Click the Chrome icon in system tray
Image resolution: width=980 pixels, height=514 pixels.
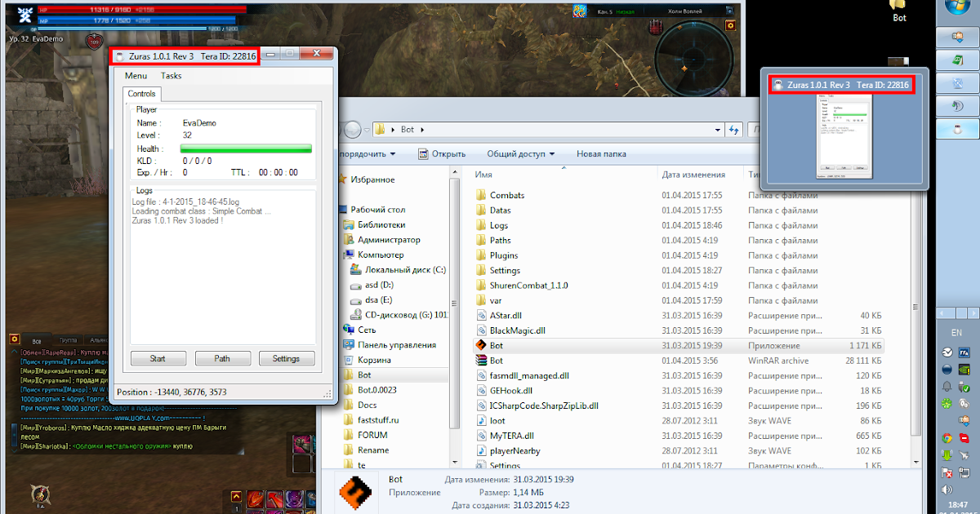[947, 438]
